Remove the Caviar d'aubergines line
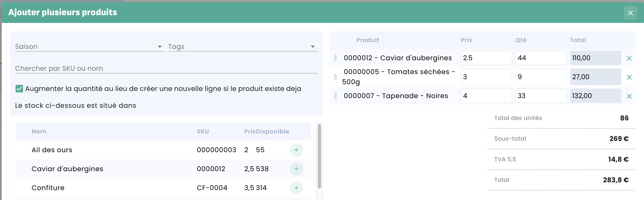This screenshot has width=644, height=200. click(629, 58)
